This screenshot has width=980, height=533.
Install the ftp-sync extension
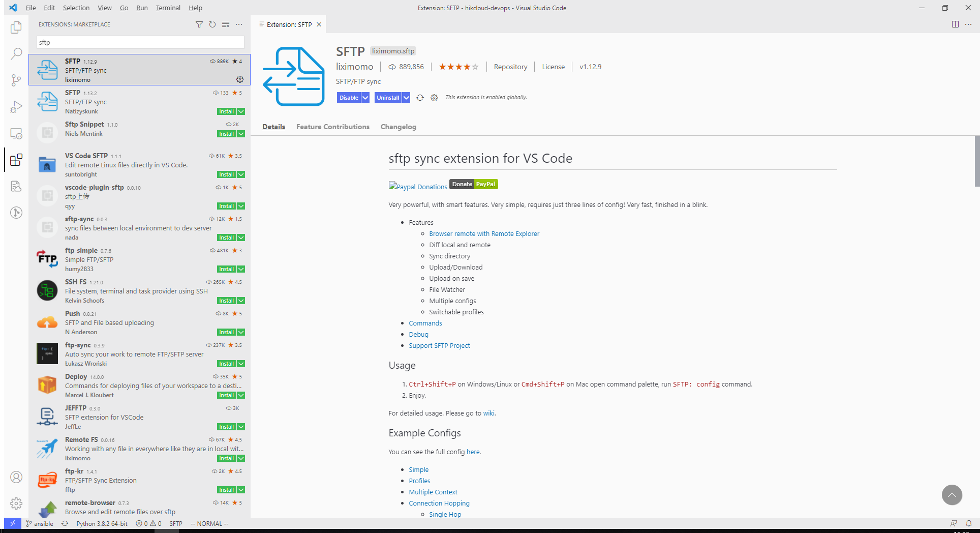point(226,364)
